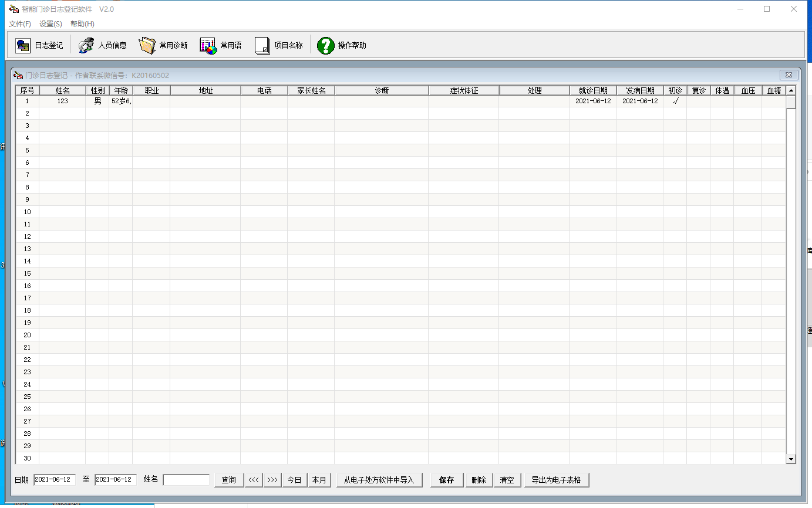812x508 pixels.
Task: Select row 1 就诊日期 cell 2021-06-12
Action: pos(593,101)
